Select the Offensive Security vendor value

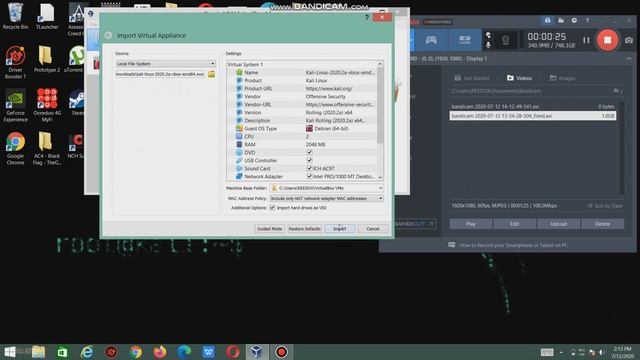point(325,96)
